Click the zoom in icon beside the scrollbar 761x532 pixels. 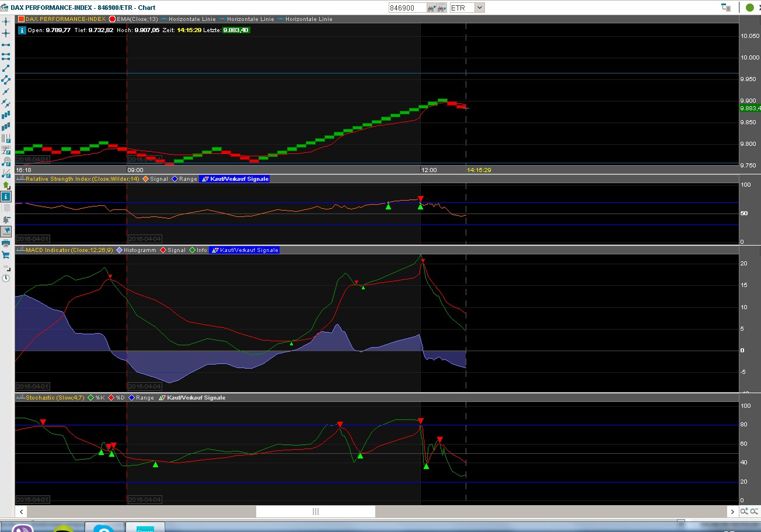click(744, 512)
